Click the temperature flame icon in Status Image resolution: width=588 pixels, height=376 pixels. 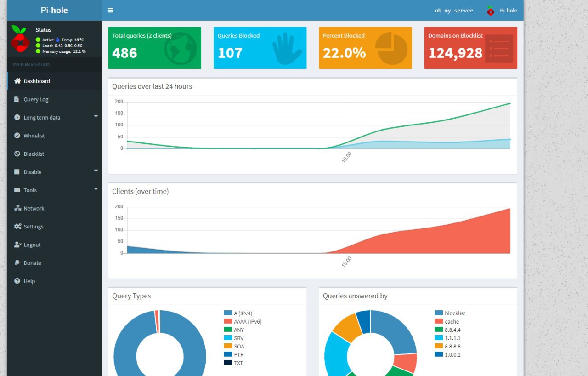[x=58, y=40]
